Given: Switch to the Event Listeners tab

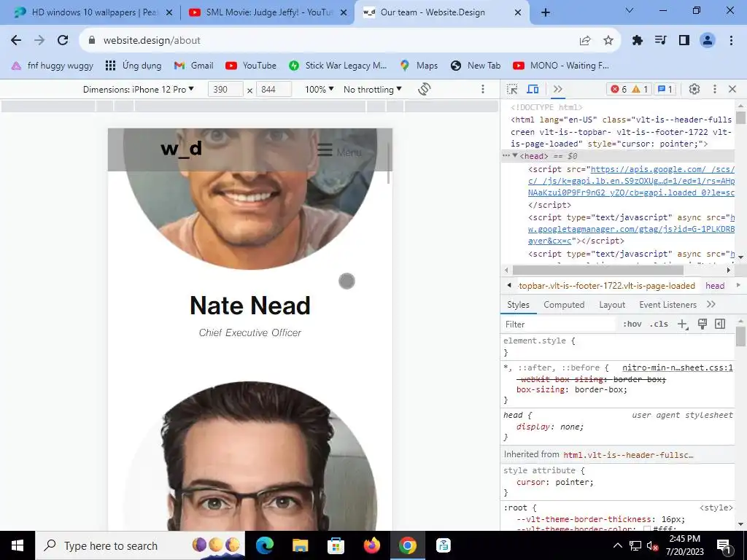Looking at the screenshot, I should point(667,305).
